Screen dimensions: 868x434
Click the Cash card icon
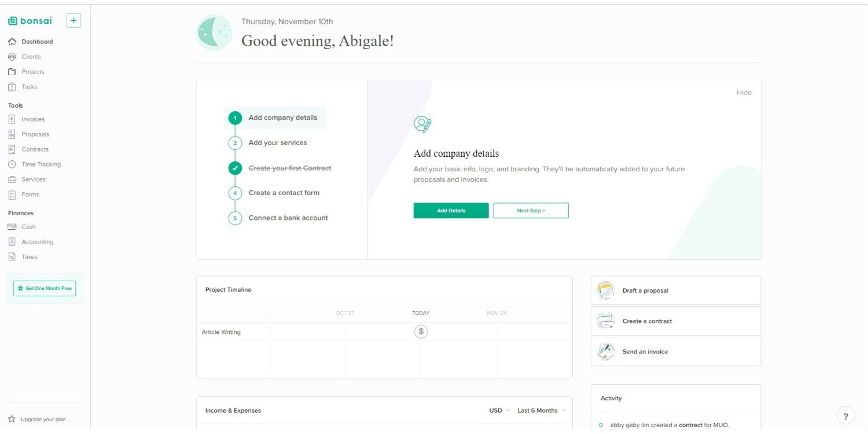pos(12,227)
